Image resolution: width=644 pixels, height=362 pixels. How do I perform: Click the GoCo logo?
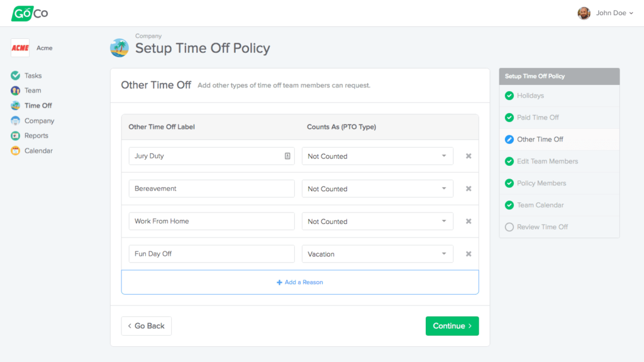pyautogui.click(x=29, y=13)
